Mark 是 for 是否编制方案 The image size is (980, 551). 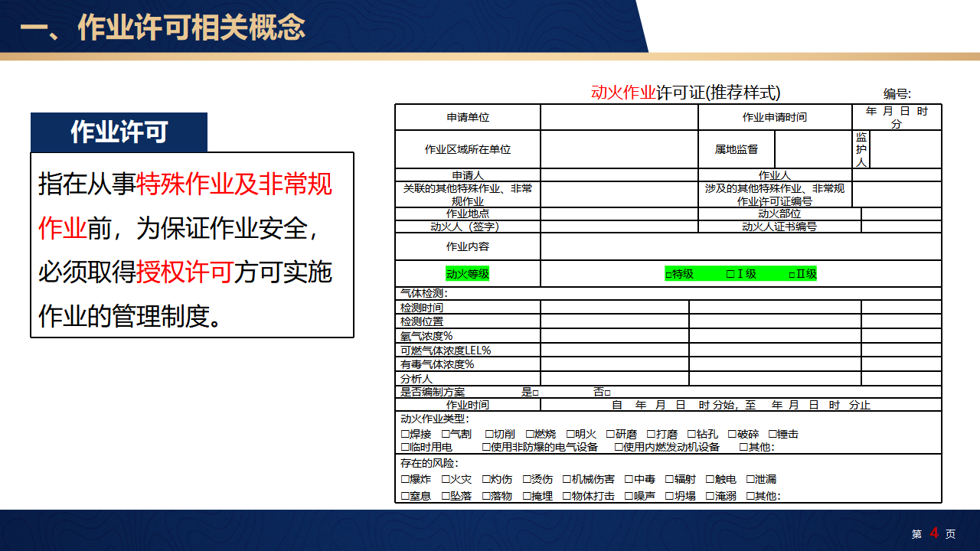536,393
